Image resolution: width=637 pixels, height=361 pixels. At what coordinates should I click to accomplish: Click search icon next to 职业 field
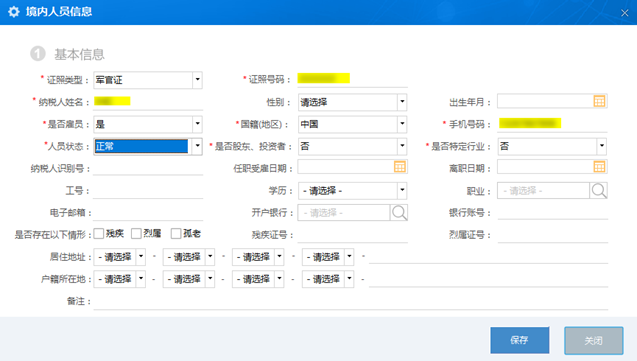[598, 190]
